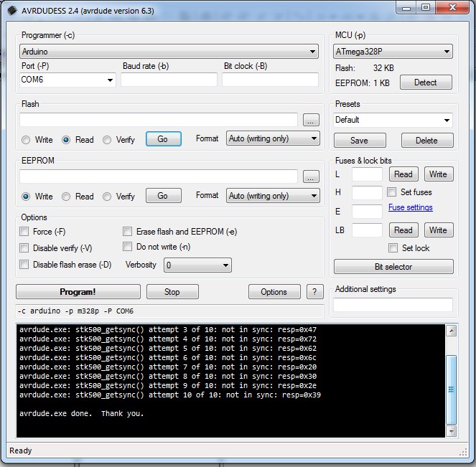Open Port dropdown showing COM6
This screenshot has height=467, width=476.
tap(67, 80)
